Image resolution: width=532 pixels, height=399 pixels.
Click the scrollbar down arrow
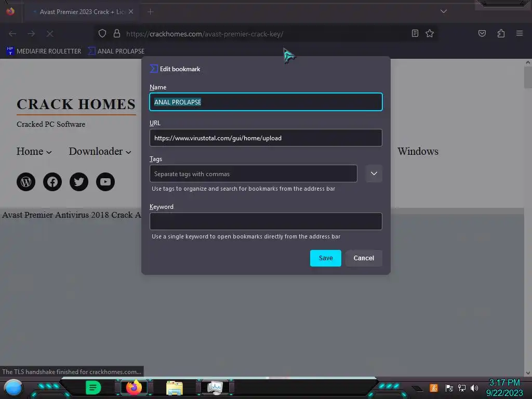[x=528, y=373]
